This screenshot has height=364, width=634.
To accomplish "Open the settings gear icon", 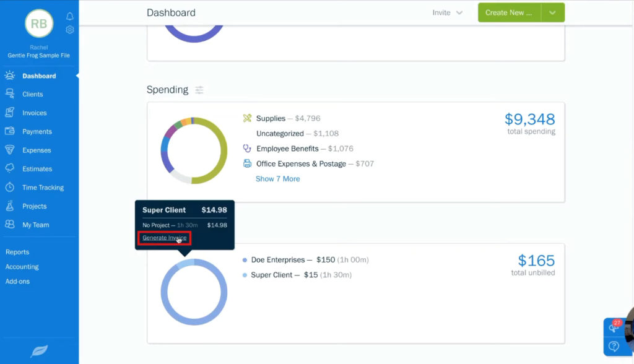I will (70, 29).
